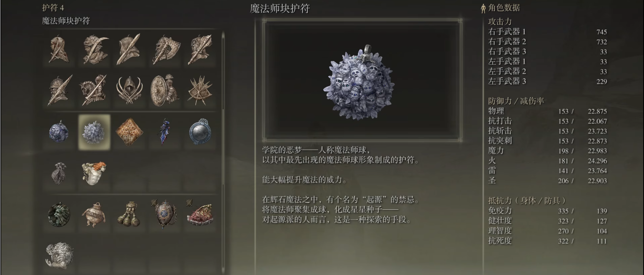Click the large talisman preview image
The height and width of the screenshot is (275, 644).
[362, 80]
